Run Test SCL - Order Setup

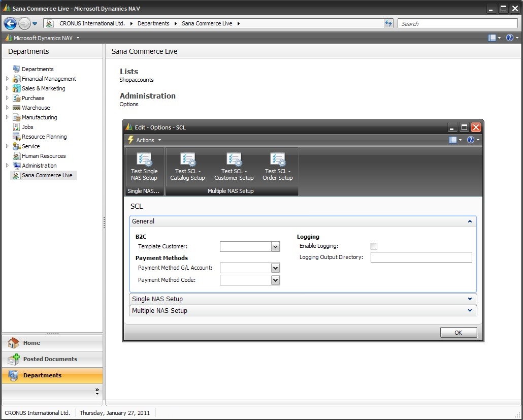pyautogui.click(x=278, y=167)
